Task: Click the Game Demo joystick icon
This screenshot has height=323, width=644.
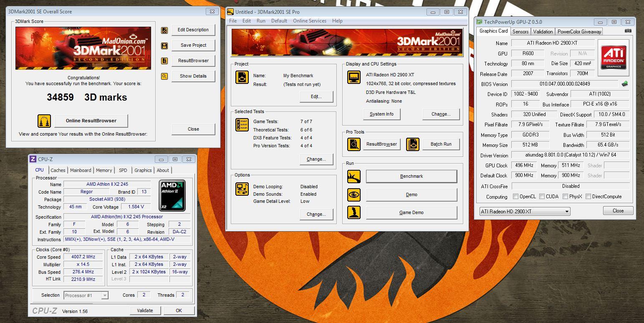Action: (x=354, y=213)
